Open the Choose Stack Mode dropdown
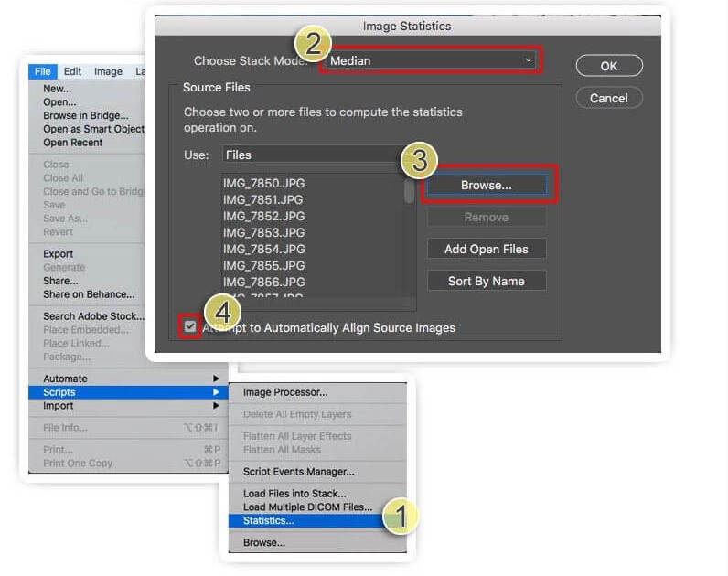The height and width of the screenshot is (576, 728). click(430, 60)
